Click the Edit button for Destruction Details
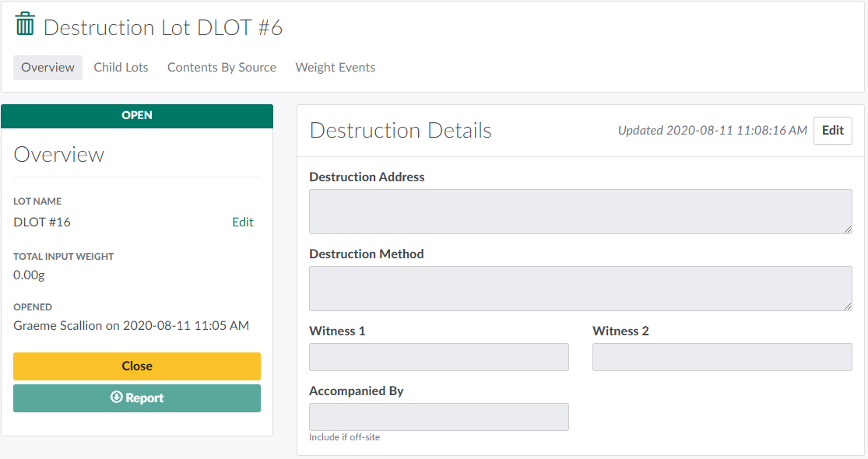This screenshot has height=459, width=868. tap(832, 131)
